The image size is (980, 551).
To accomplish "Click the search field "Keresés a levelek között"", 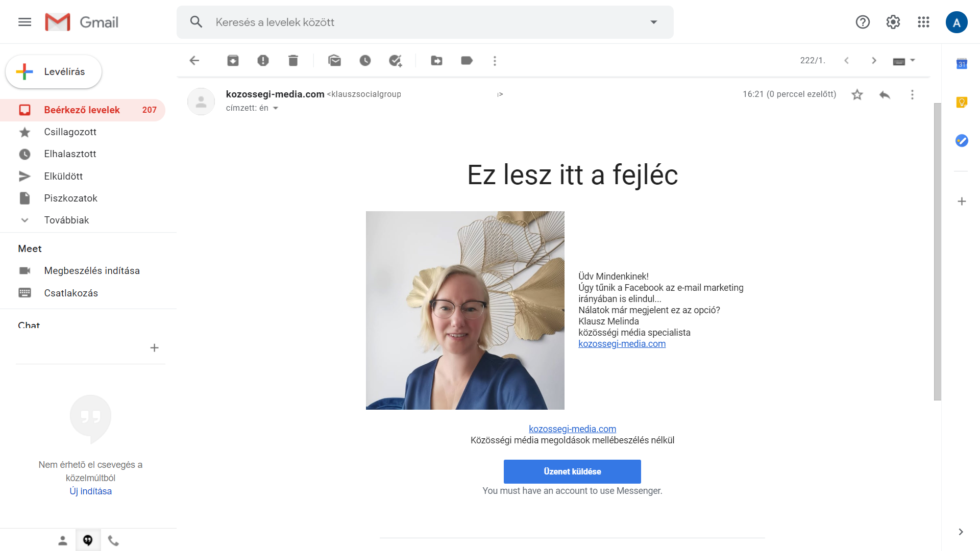I will click(x=425, y=22).
